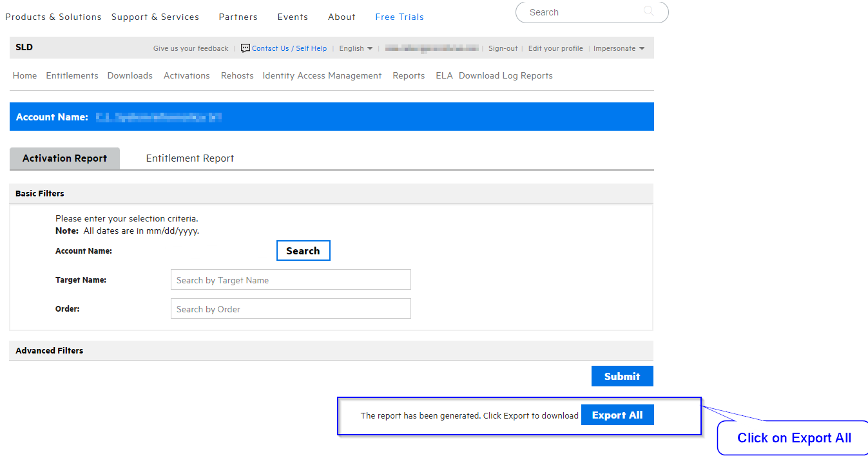Click the Search button for Account Name

tap(303, 250)
